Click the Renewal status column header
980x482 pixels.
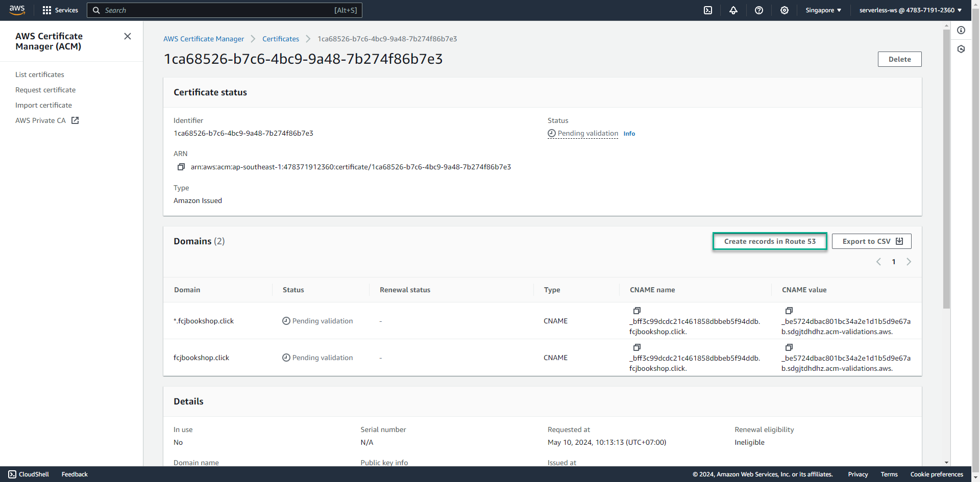click(405, 290)
